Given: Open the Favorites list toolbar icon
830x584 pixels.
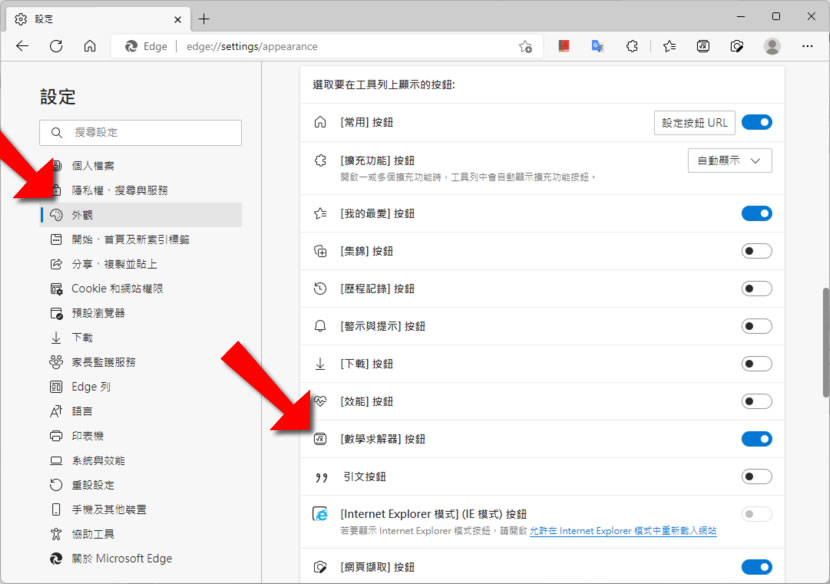Looking at the screenshot, I should 669,46.
